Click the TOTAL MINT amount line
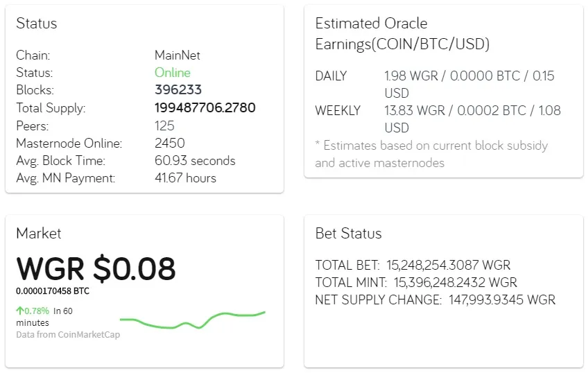The image size is (588, 373). [416, 282]
